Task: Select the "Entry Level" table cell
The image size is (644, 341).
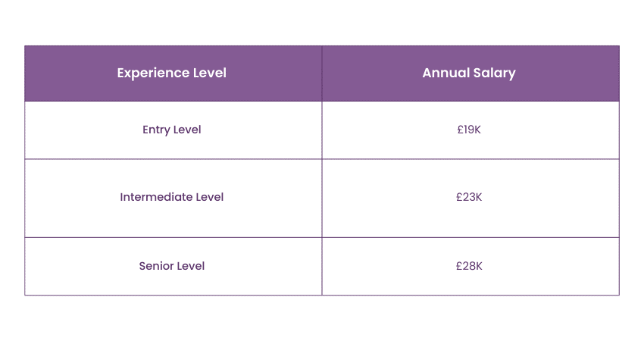Action: (x=172, y=130)
